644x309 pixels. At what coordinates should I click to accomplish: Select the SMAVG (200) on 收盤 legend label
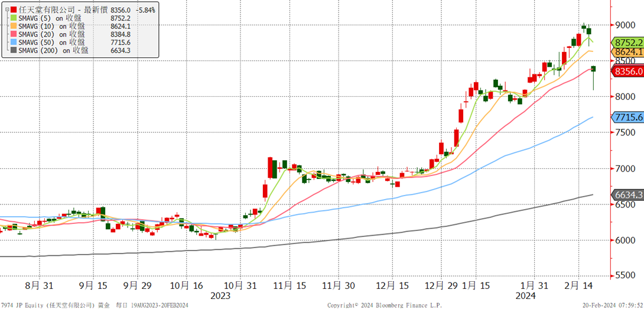[x=53, y=51]
